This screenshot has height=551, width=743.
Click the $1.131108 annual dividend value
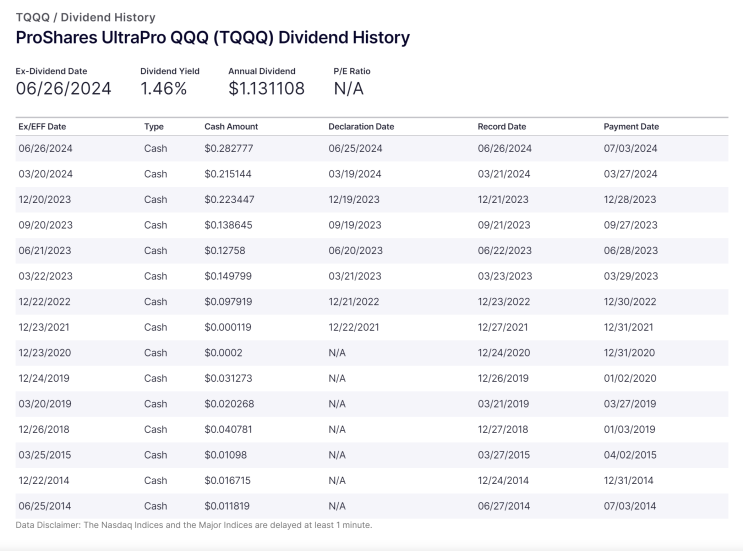click(266, 89)
